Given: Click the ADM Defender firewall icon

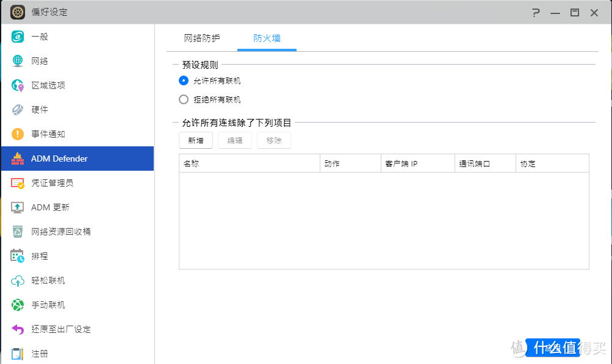Looking at the screenshot, I should pos(18,159).
